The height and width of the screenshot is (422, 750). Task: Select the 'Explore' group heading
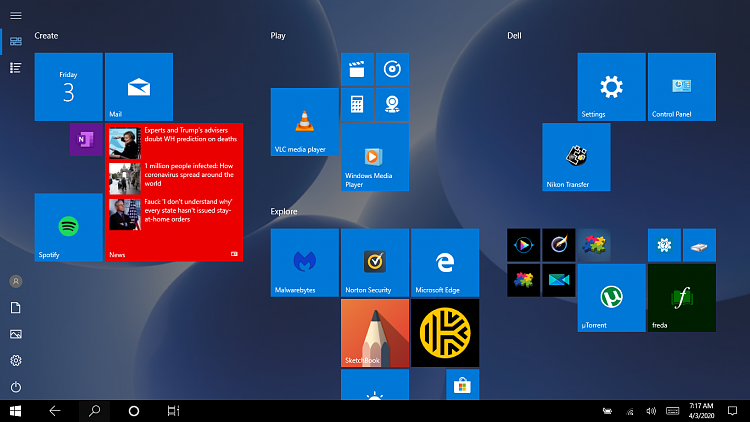tap(284, 211)
